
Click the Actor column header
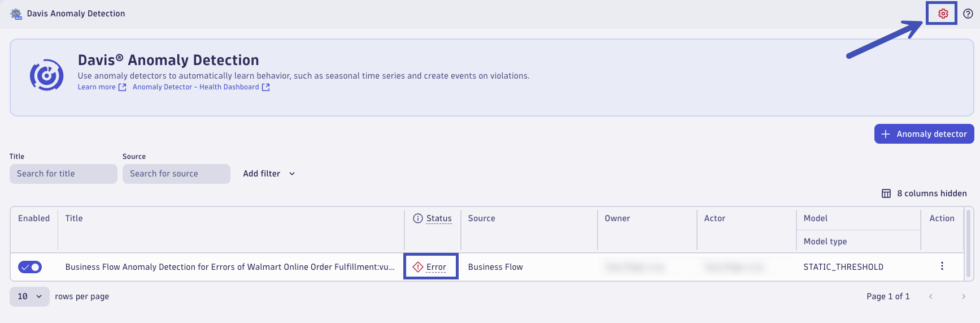click(715, 218)
